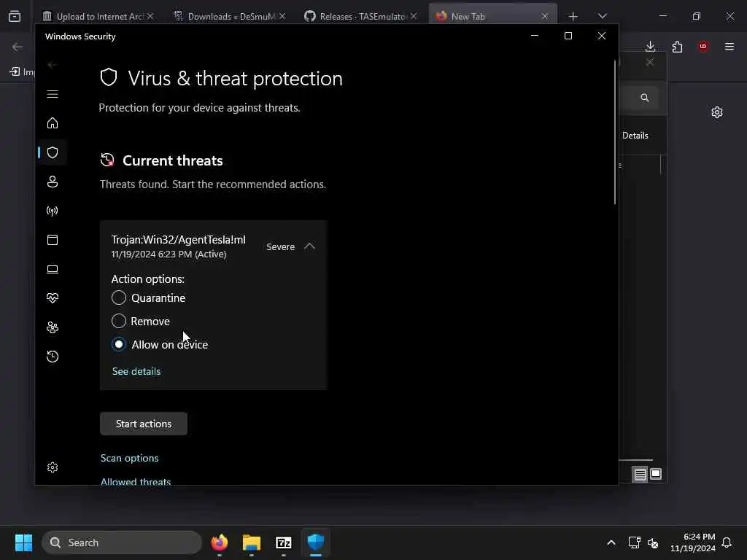Open Firefox View icon left of tabs

[15, 16]
